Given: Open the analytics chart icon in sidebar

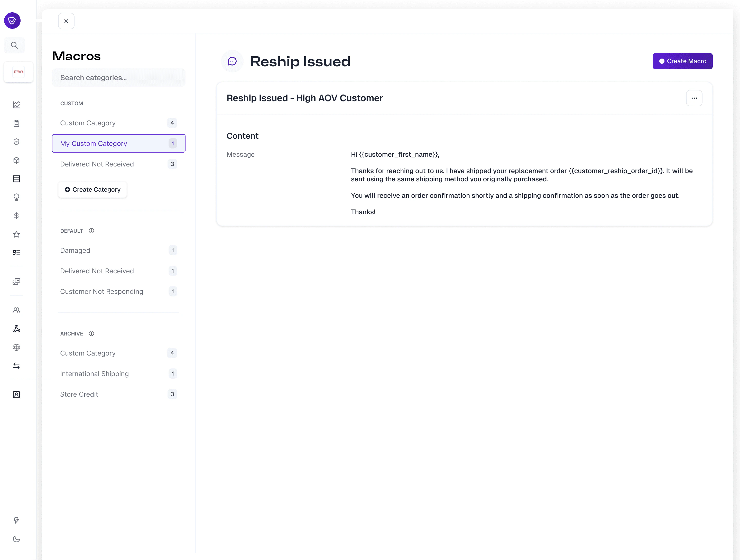Looking at the screenshot, I should pos(16,105).
